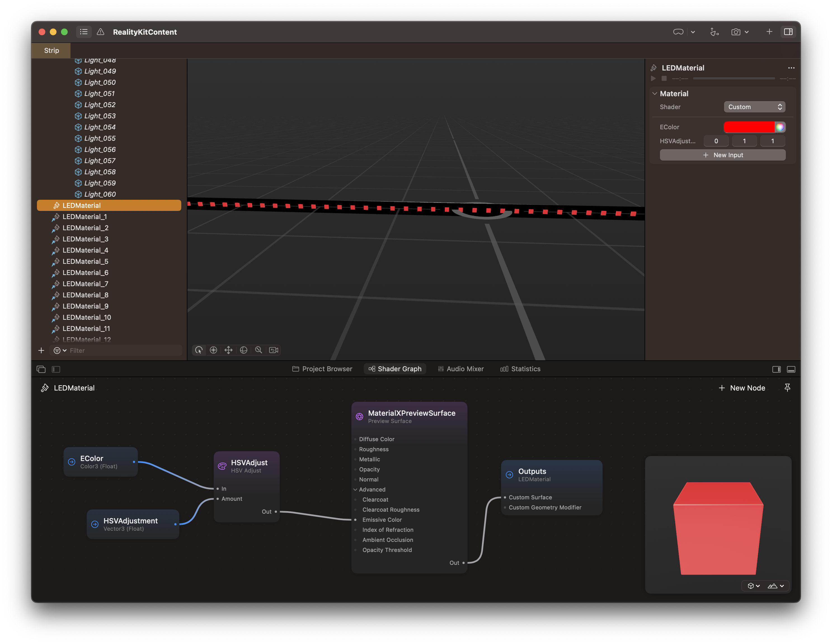Click the viewport zoom magnifier icon
This screenshot has height=644, width=832.
[x=259, y=350]
